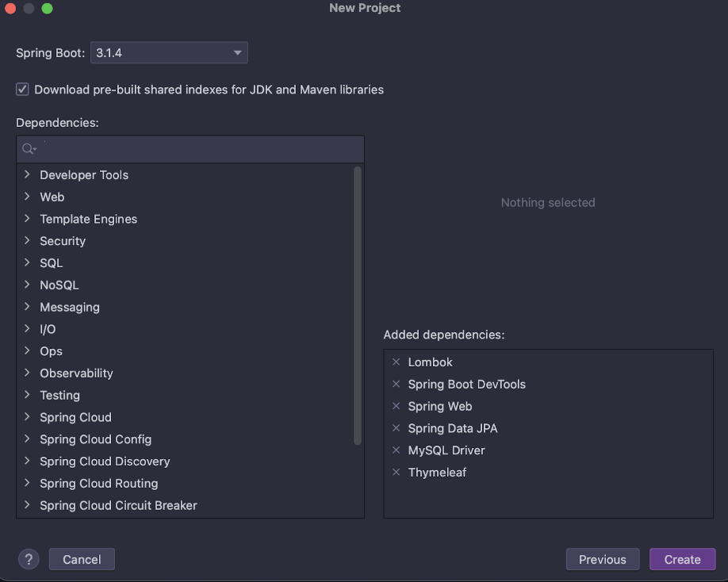Image resolution: width=728 pixels, height=582 pixels.
Task: Remove Spring Boot DevTools dependency
Action: pyautogui.click(x=396, y=385)
